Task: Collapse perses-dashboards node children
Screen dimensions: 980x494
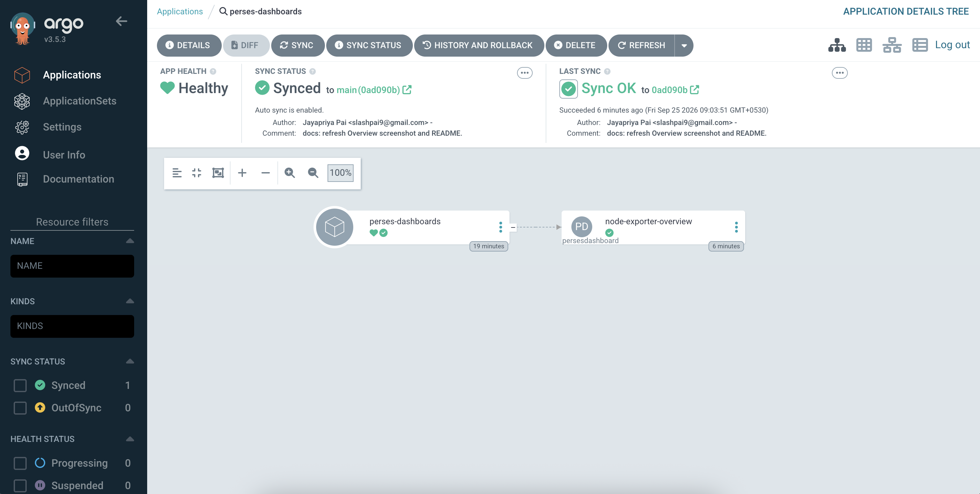Action: (513, 227)
